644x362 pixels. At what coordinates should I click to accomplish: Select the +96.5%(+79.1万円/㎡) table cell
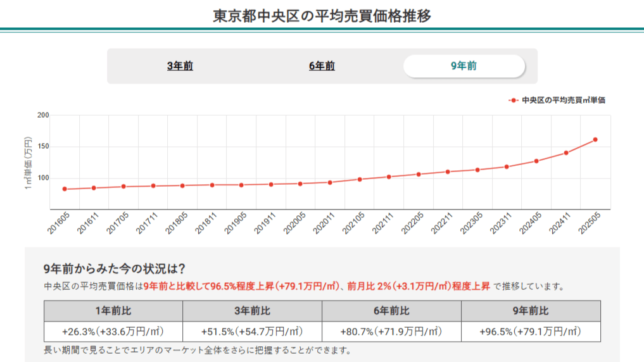tap(531, 331)
